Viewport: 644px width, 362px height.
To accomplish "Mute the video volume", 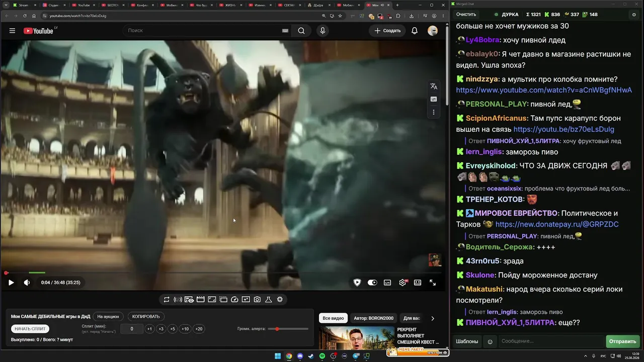I will (x=27, y=283).
